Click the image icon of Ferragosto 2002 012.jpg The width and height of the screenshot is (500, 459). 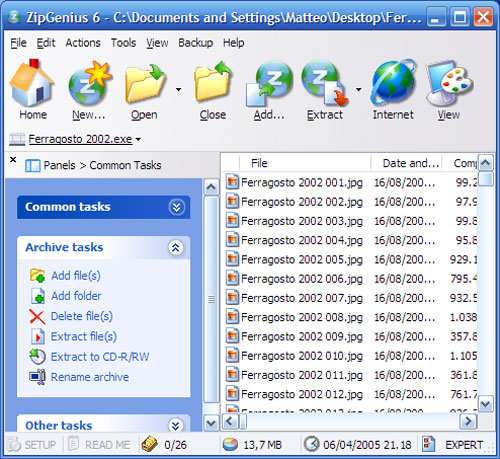tap(232, 394)
